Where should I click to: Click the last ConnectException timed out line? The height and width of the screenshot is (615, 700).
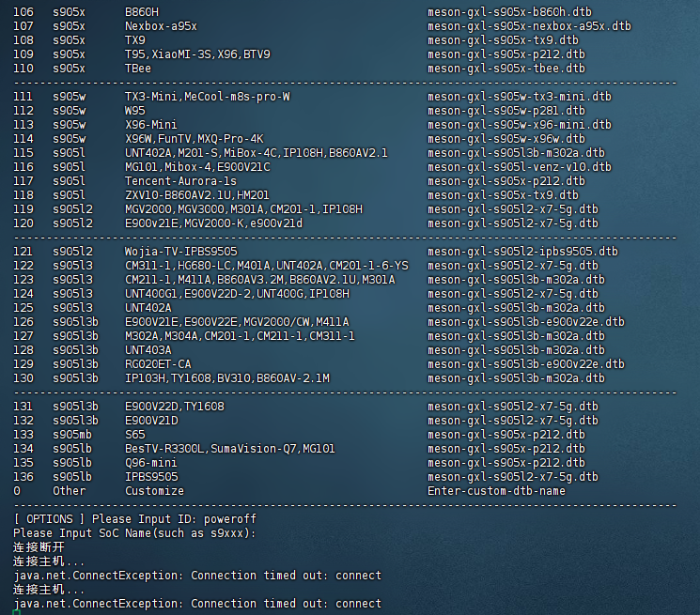tap(197, 604)
